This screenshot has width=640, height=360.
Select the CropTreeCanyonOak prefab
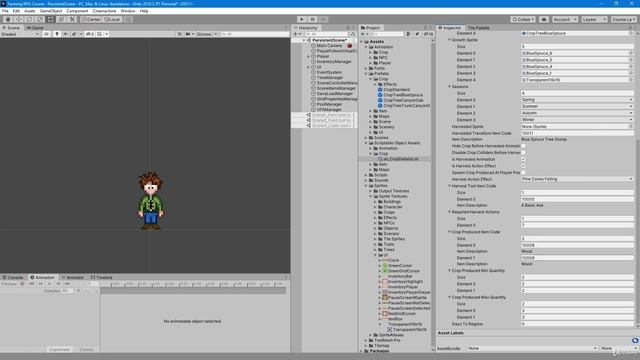403,100
